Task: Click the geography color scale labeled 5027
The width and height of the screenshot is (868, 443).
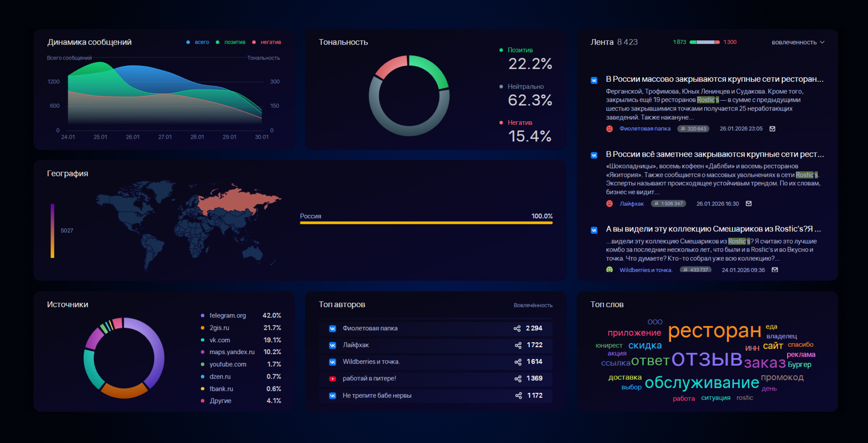Action: pyautogui.click(x=52, y=231)
